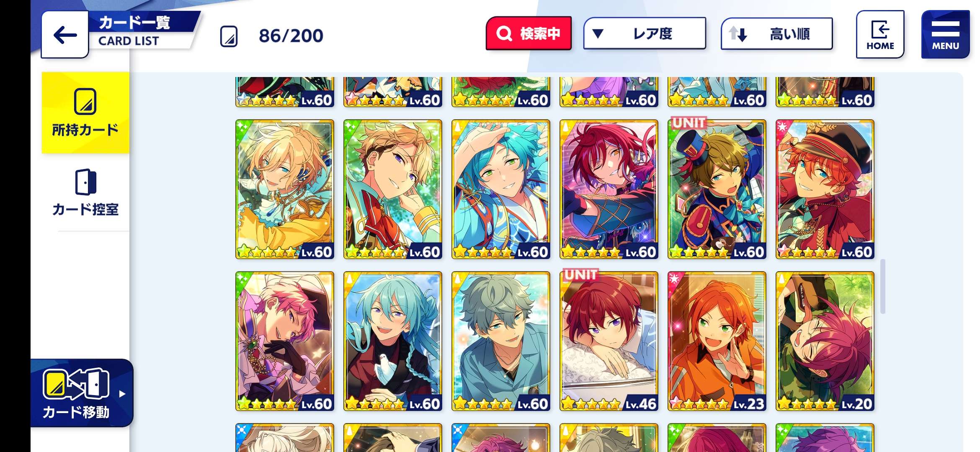Click the red 検索中 search button
Image resolution: width=980 pixels, height=452 pixels.
point(529,33)
